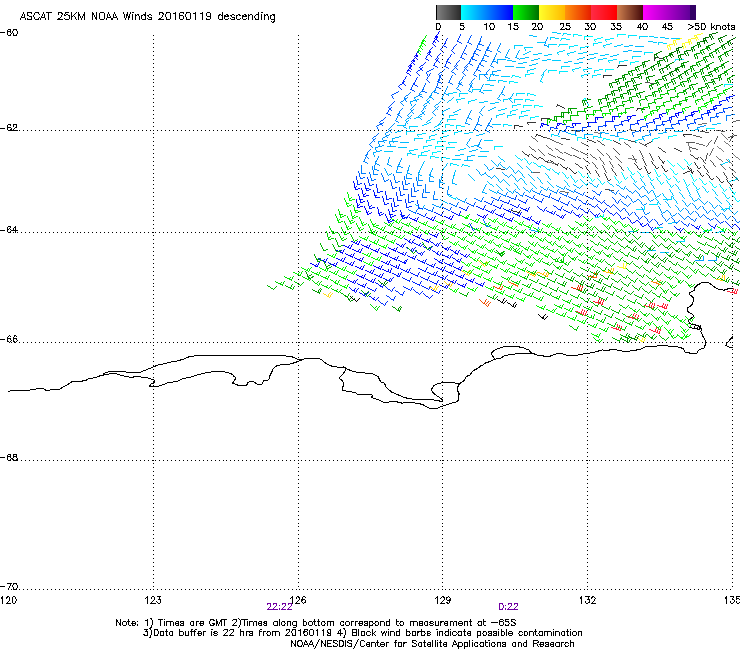Pick the yellow 20–25 knots color bar segment
This screenshot has height=650, width=740.
[x=552, y=12]
